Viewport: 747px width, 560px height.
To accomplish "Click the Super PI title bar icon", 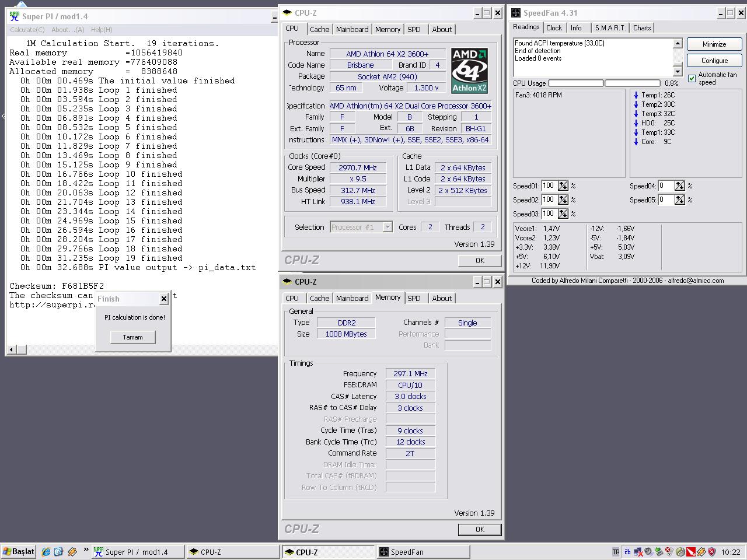I will [x=15, y=16].
